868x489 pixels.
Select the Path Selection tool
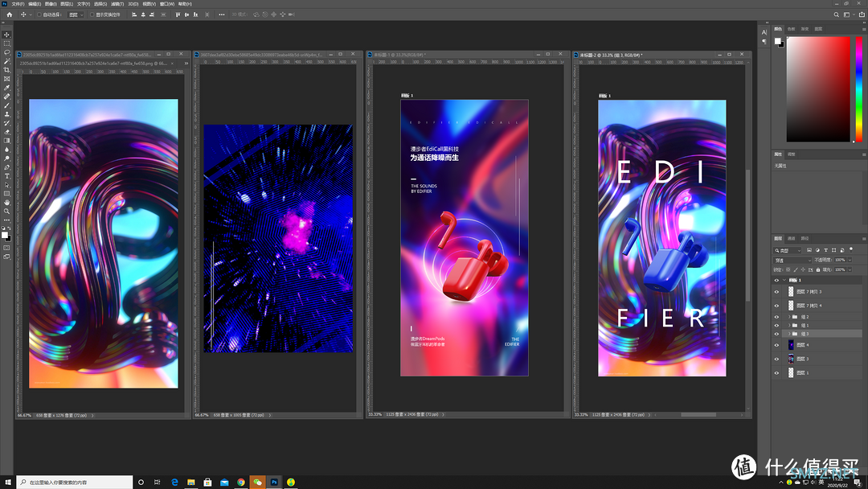point(6,185)
